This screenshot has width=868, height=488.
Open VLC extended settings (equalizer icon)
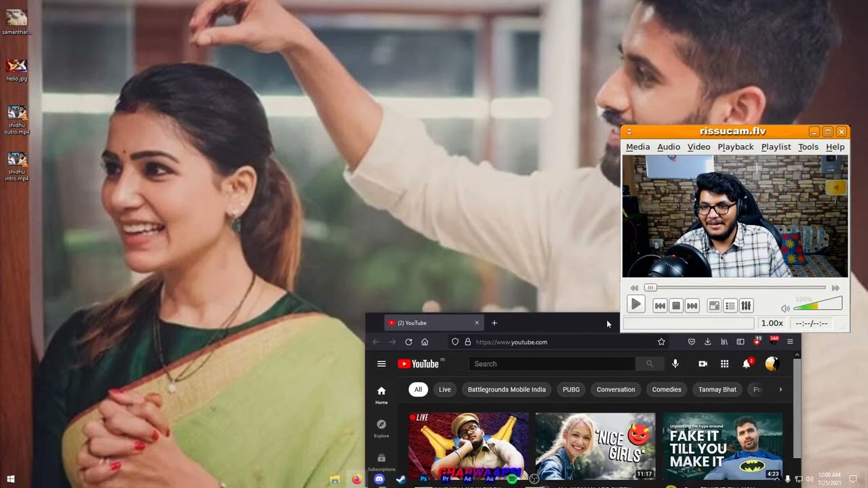pos(746,306)
